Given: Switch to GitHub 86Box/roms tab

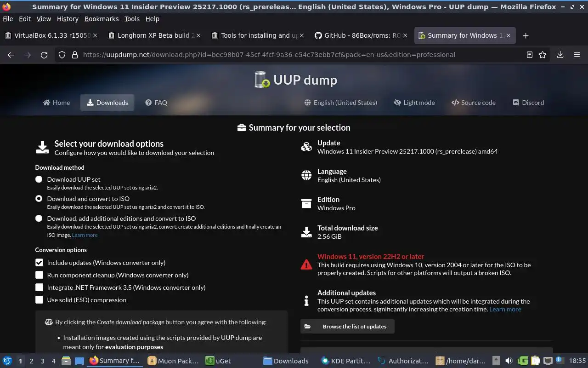Looking at the screenshot, I should [x=361, y=35].
